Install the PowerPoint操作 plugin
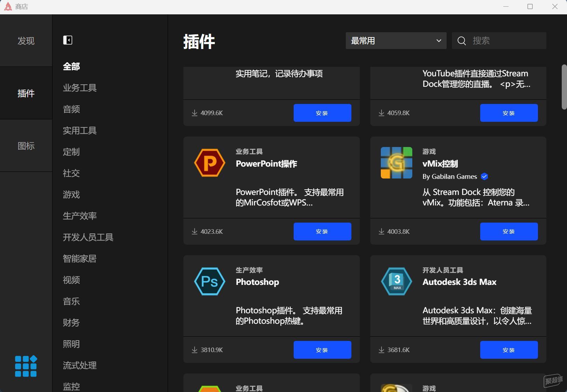This screenshot has width=567, height=392. 322,231
